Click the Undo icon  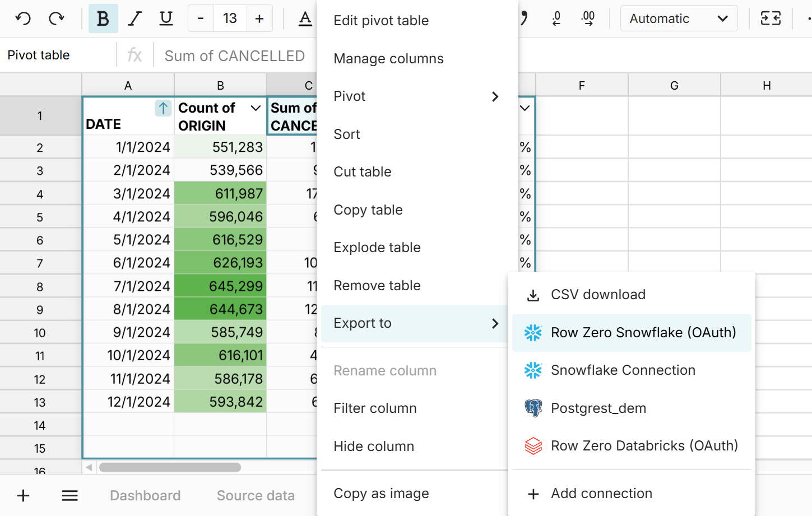22,18
